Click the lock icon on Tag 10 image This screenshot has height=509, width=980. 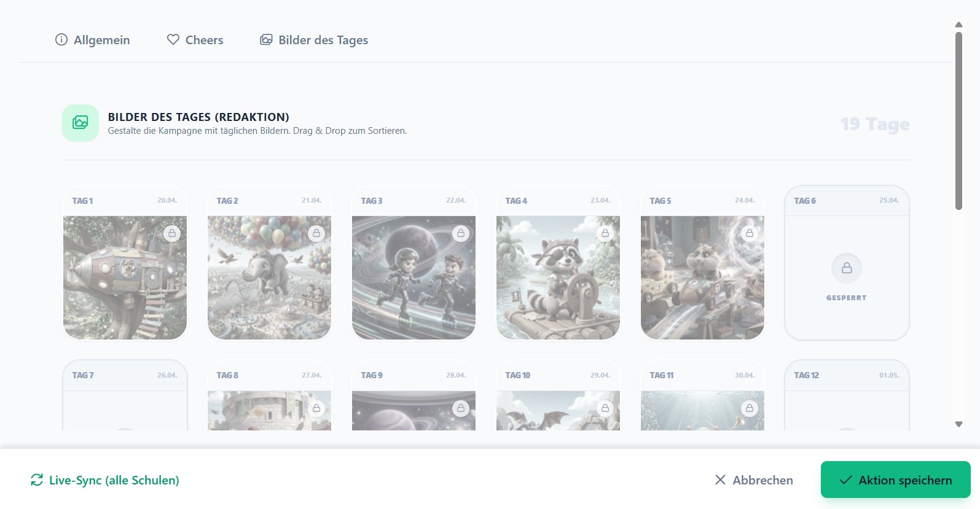605,408
